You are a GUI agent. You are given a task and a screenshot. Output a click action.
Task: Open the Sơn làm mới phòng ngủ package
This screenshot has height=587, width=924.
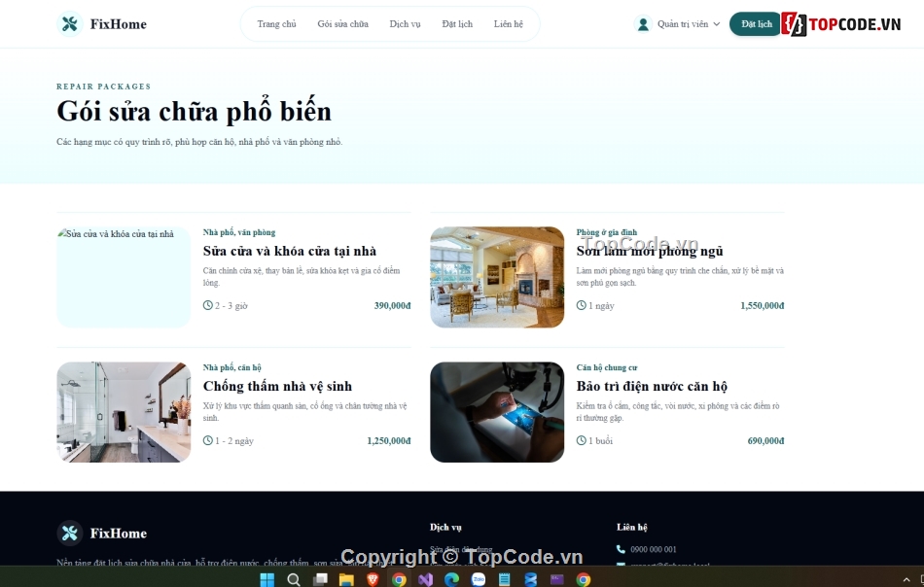pyautogui.click(x=650, y=251)
